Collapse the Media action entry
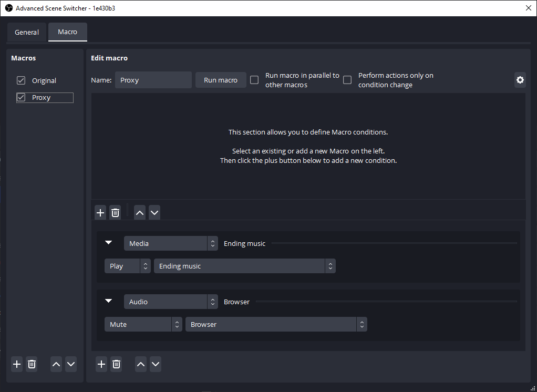Viewport: 537px width, 392px height. [x=109, y=243]
